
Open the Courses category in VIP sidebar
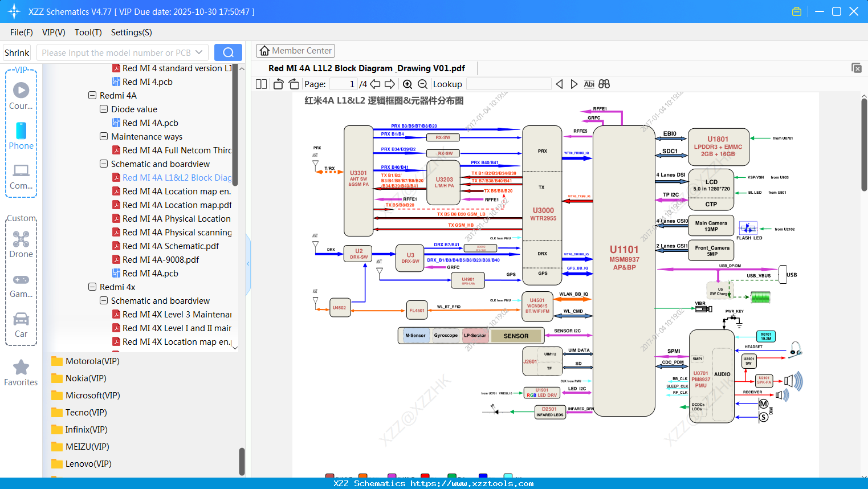pos(21,96)
